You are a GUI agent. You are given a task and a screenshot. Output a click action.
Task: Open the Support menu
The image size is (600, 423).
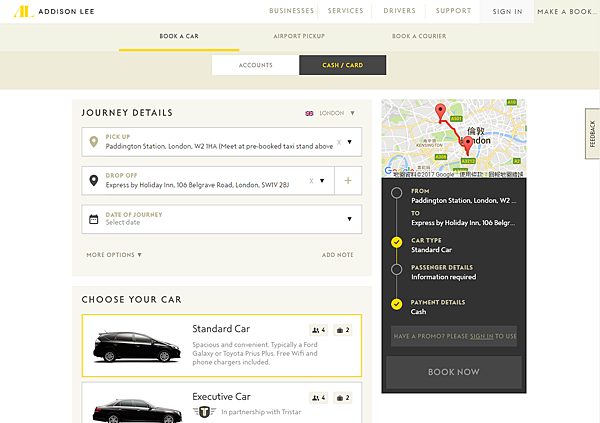pyautogui.click(x=453, y=11)
